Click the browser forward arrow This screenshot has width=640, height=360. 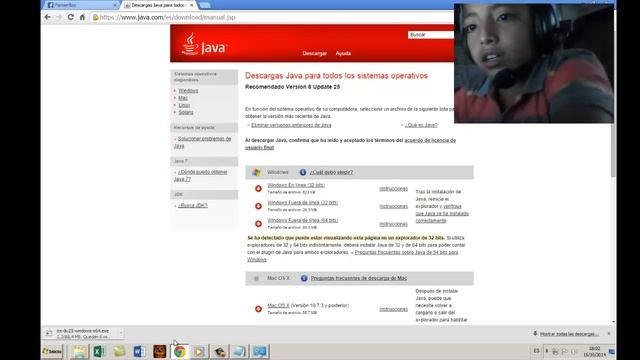[x=59, y=17]
